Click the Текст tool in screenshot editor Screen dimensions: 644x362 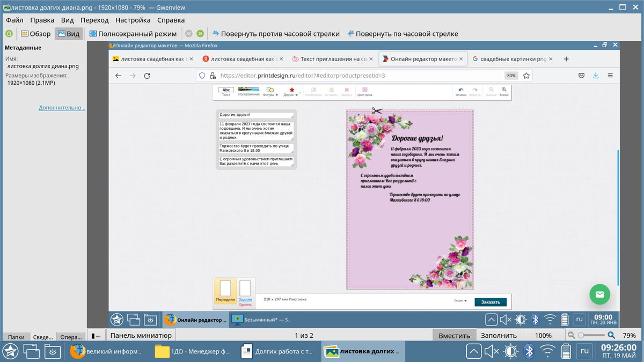point(226,92)
